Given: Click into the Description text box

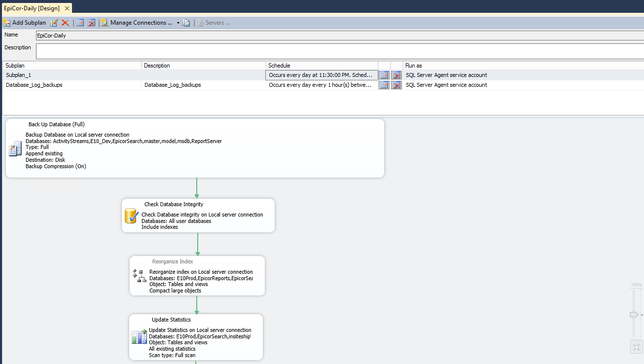Looking at the screenshot, I should pos(340,51).
